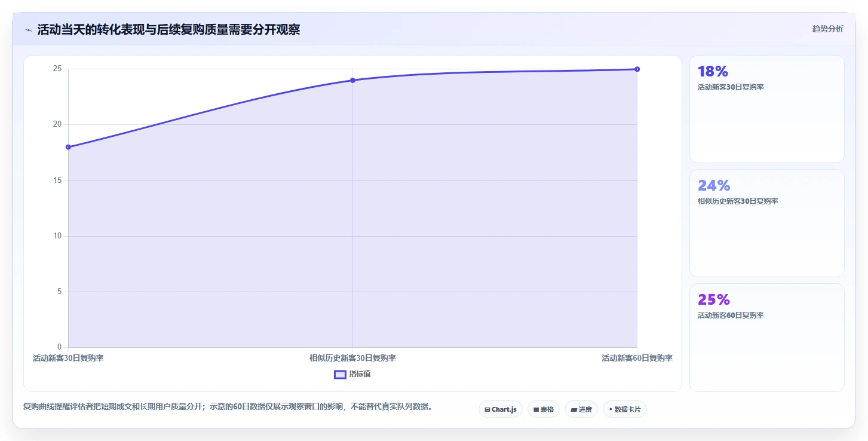Screen dimensions: 868x441
Task: Click the small icon inside the 数据卡片 chip
Action: 611,409
